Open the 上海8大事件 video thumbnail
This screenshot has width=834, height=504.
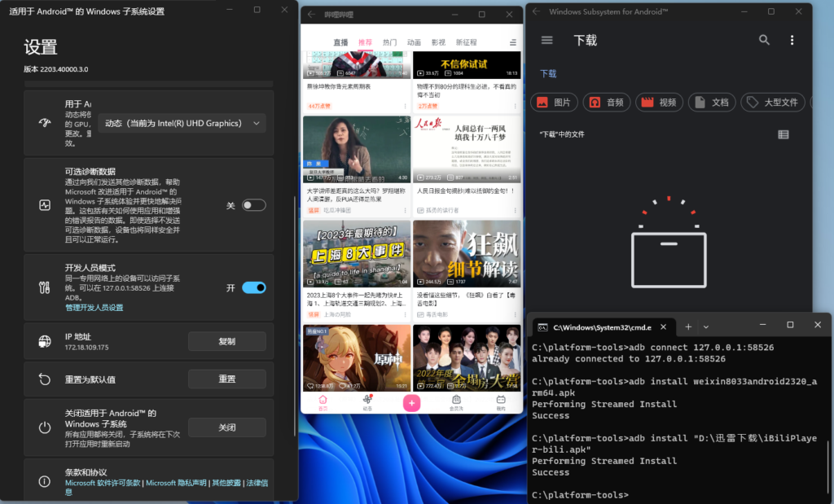click(357, 253)
